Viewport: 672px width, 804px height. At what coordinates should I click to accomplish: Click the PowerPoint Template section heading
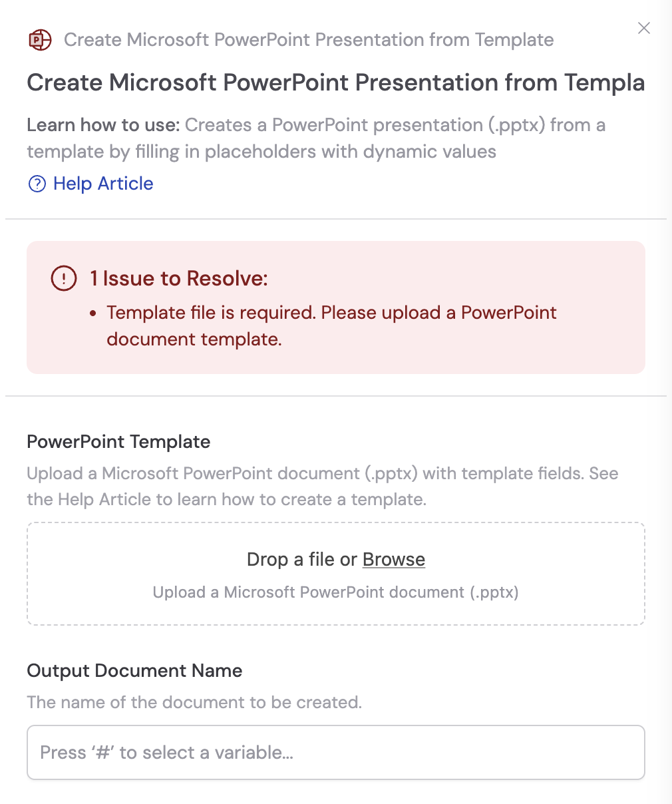coord(118,441)
